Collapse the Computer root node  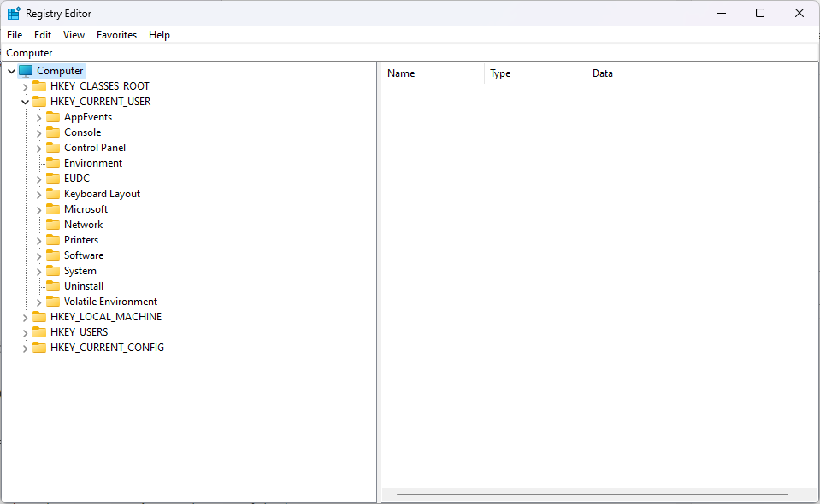click(11, 71)
